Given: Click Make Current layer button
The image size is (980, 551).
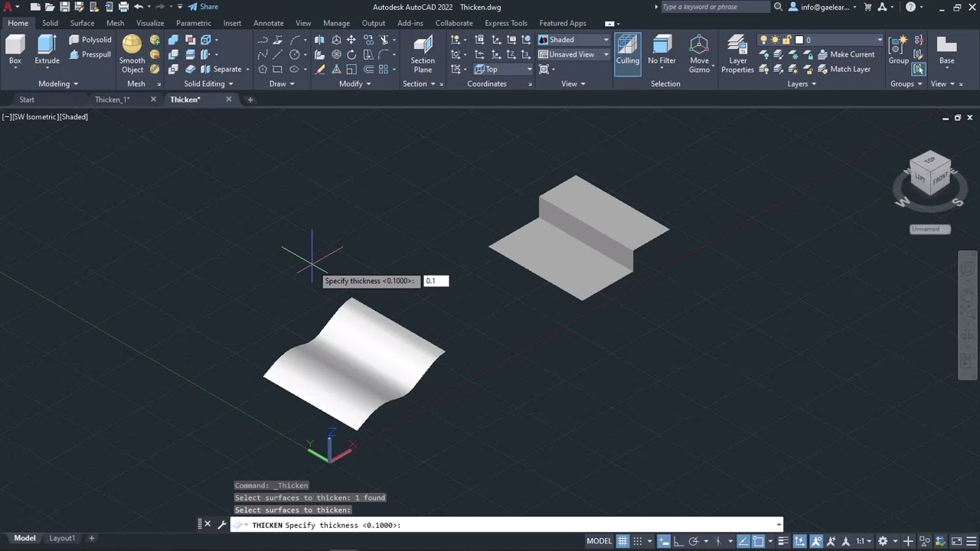Looking at the screenshot, I should (847, 54).
